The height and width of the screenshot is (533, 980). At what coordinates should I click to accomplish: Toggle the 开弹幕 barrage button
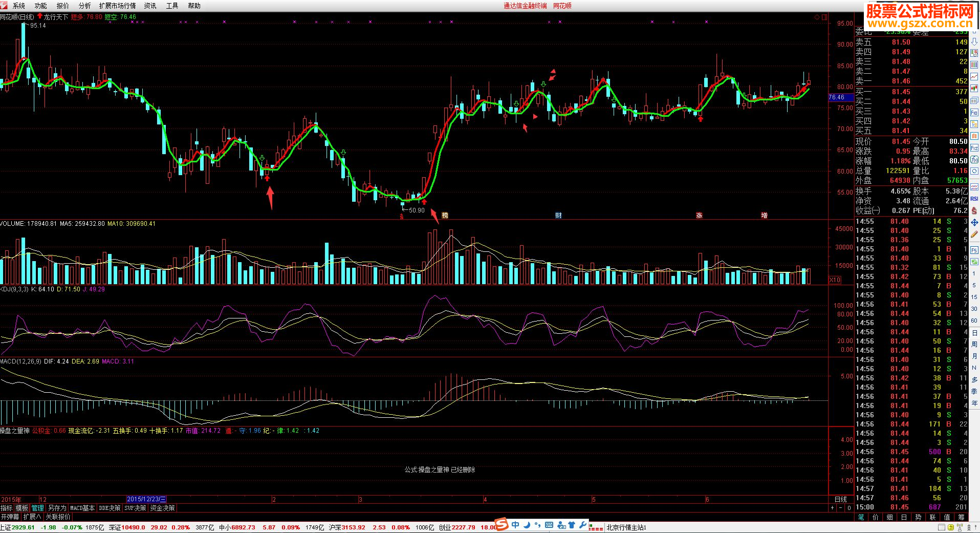coord(10,517)
